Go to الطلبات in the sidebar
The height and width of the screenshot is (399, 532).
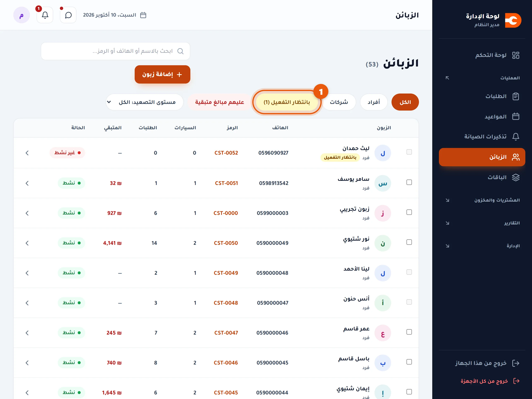pyautogui.click(x=482, y=96)
